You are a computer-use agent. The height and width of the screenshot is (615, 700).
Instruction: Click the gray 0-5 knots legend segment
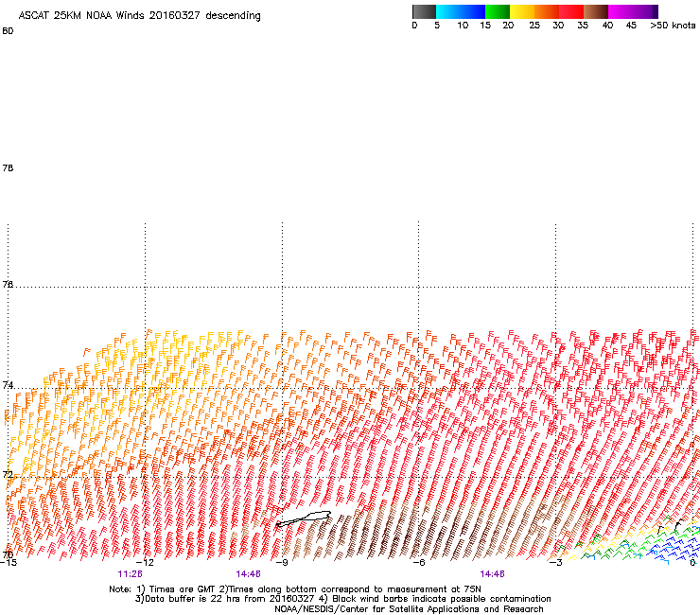(x=424, y=11)
